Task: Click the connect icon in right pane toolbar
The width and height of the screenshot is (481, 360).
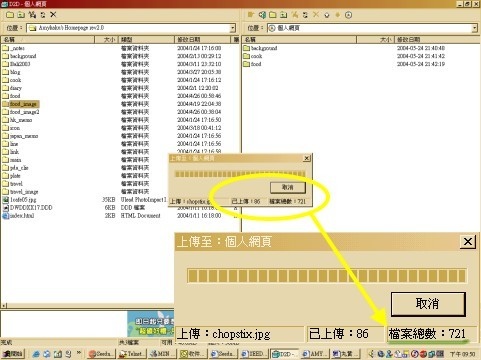Action: tap(262, 15)
